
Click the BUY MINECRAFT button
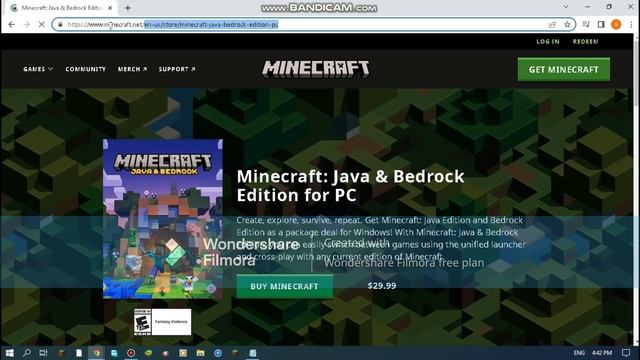click(284, 287)
